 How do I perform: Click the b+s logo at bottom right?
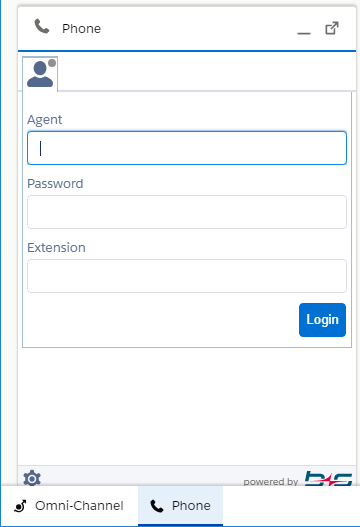[328, 478]
